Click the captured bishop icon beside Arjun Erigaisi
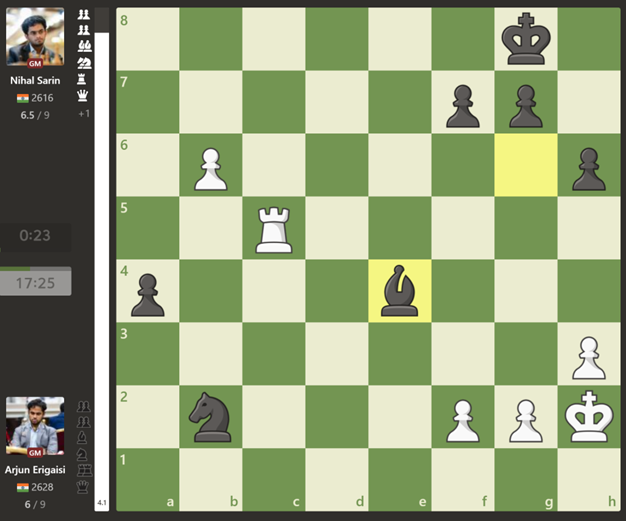The height and width of the screenshot is (521, 626). click(x=82, y=438)
